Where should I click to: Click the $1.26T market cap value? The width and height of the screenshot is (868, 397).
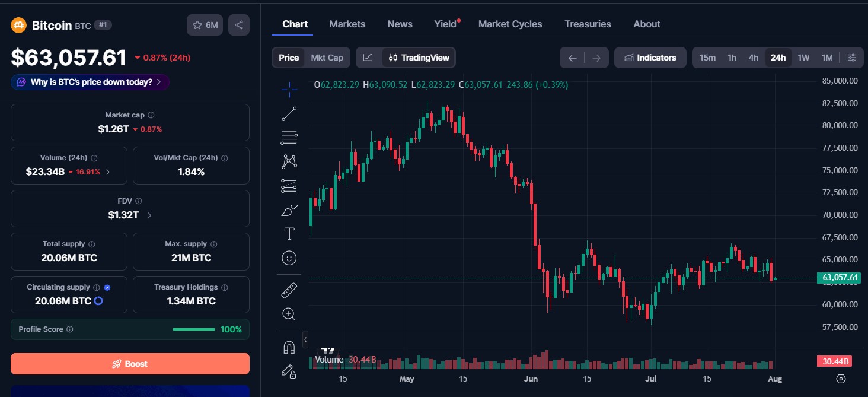point(114,129)
